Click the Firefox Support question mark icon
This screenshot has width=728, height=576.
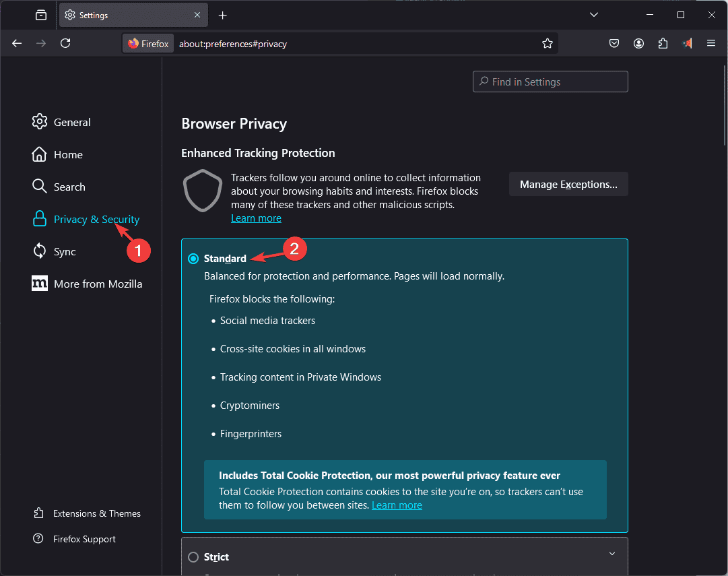[38, 538]
